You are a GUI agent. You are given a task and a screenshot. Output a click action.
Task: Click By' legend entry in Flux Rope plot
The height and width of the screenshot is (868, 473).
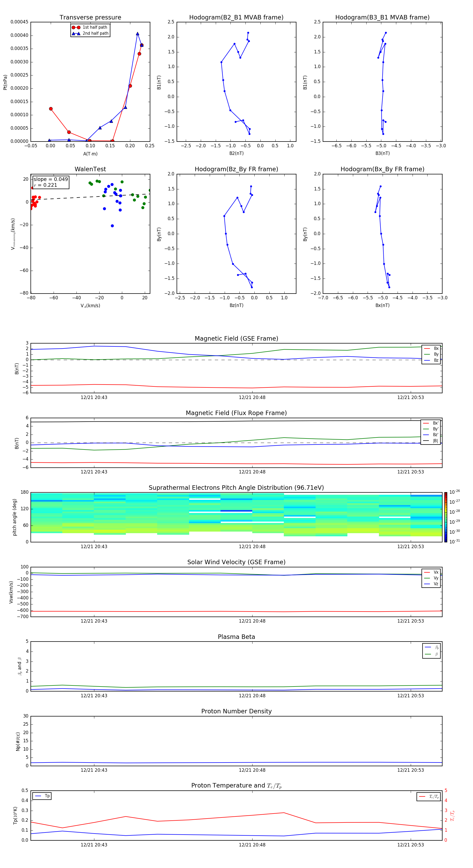click(431, 429)
